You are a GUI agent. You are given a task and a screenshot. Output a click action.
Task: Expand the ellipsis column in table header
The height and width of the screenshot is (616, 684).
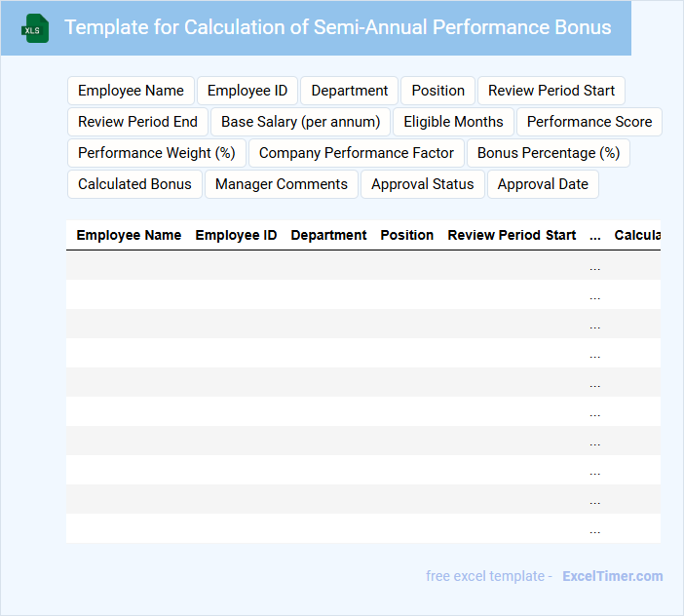point(595,235)
